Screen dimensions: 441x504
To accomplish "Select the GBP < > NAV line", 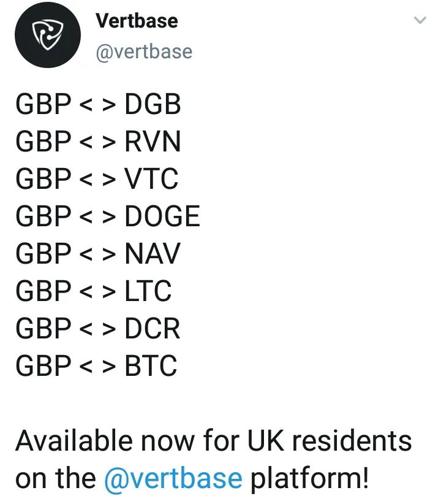I will 97,253.
